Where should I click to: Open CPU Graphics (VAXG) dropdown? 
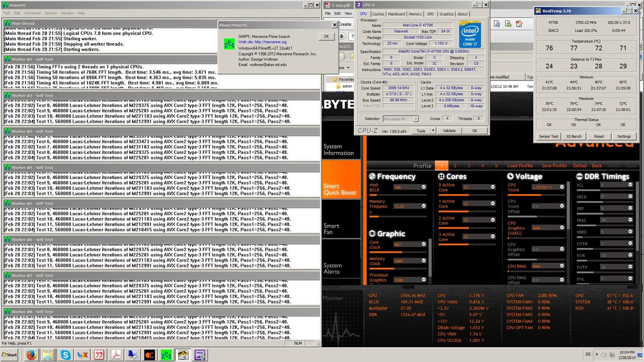point(561,228)
